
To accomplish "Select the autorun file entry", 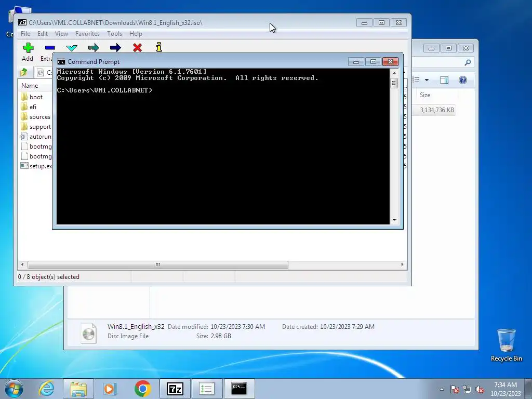I will tap(36, 137).
